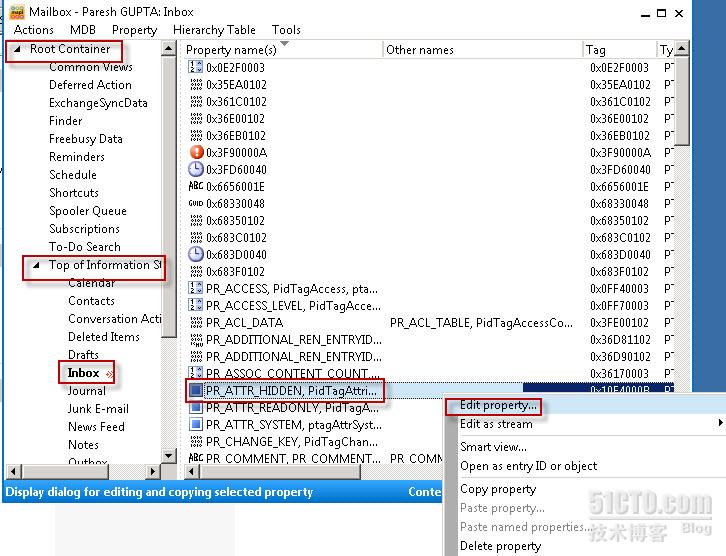This screenshot has height=556, width=726.
Task: Click folder tree horizontal scroll left arrow
Action: (x=13, y=472)
